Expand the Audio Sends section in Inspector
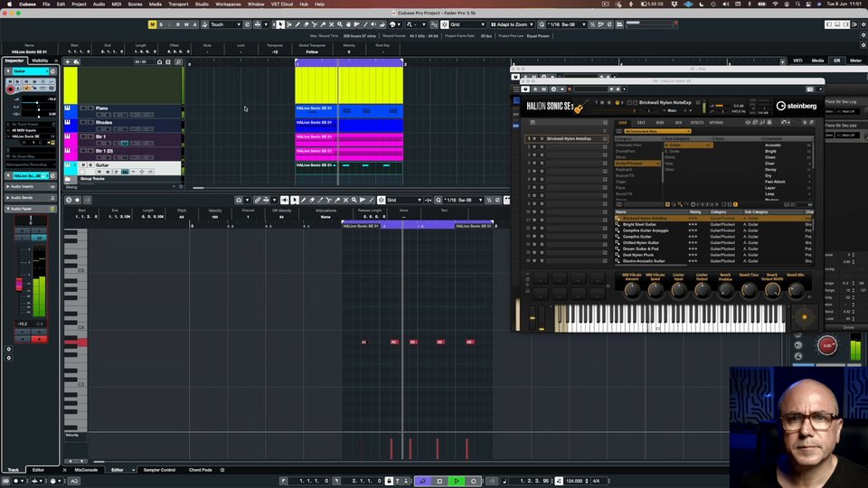The image size is (868, 488). coord(31,198)
